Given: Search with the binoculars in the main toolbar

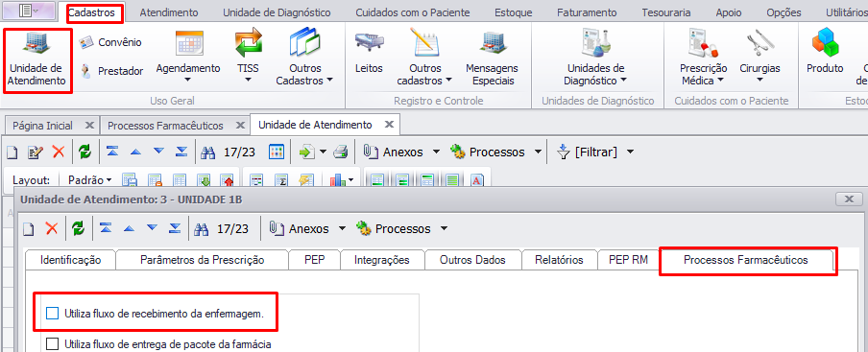Looking at the screenshot, I should click(x=207, y=153).
